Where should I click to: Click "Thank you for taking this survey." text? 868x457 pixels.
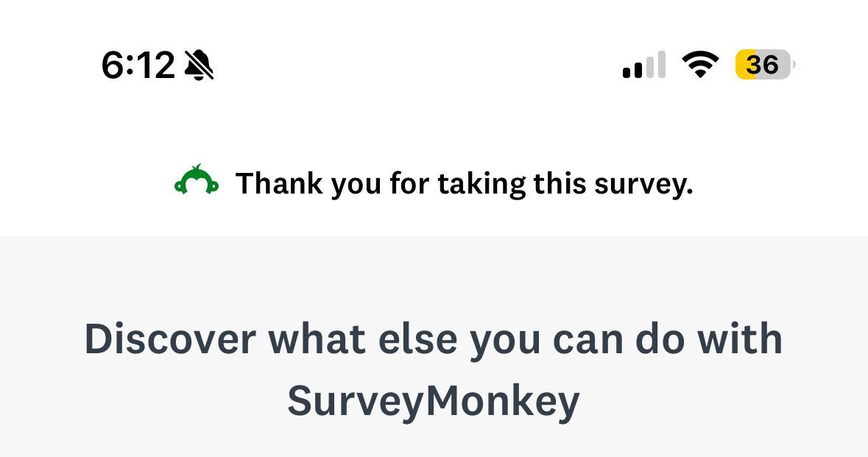click(464, 183)
